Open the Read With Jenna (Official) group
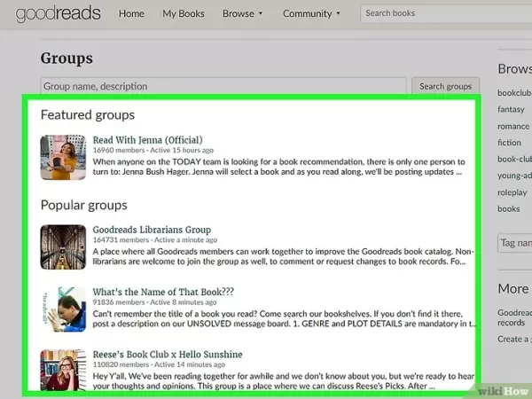Screen dimensions: 532x399 pos(147,140)
